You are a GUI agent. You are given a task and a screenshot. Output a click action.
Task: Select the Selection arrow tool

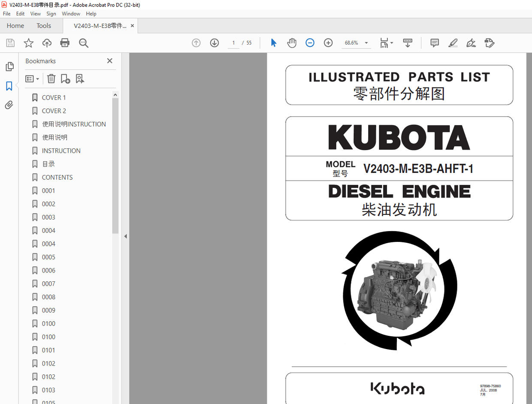coord(274,43)
